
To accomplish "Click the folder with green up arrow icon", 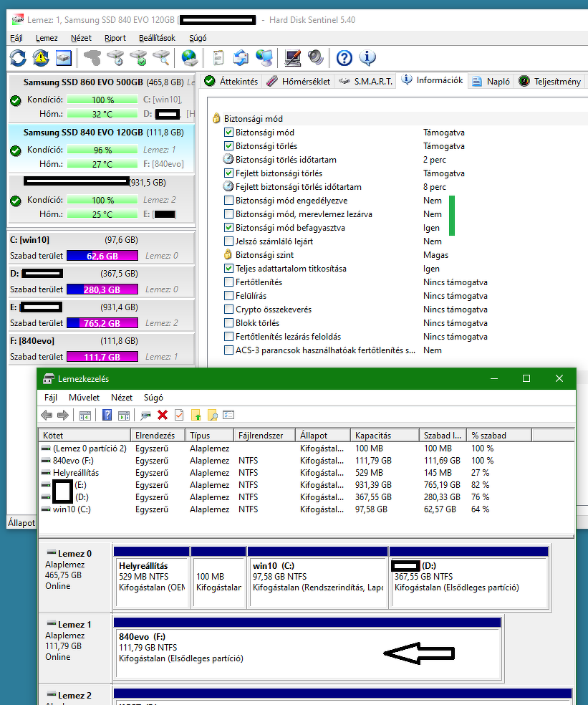I will (196, 415).
